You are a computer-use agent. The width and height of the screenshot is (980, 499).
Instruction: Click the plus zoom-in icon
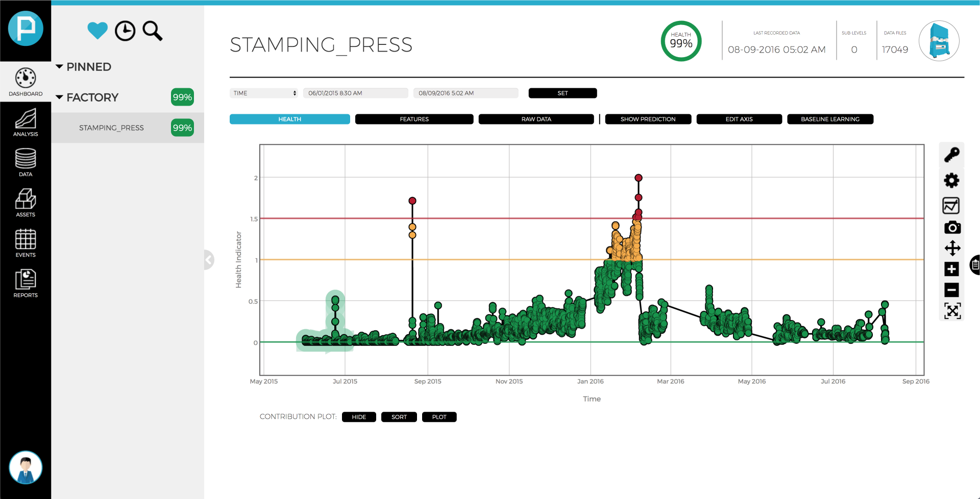click(x=951, y=269)
